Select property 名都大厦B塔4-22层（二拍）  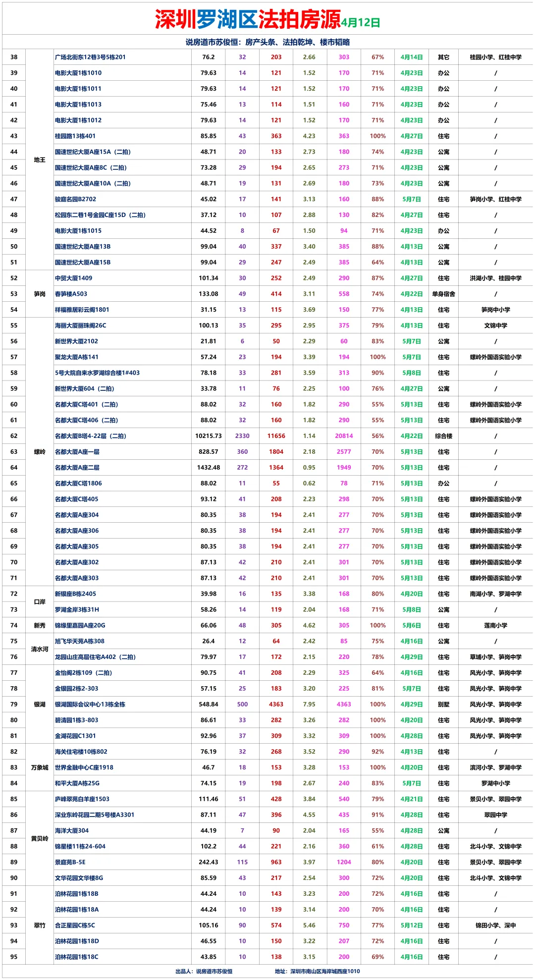tap(91, 436)
